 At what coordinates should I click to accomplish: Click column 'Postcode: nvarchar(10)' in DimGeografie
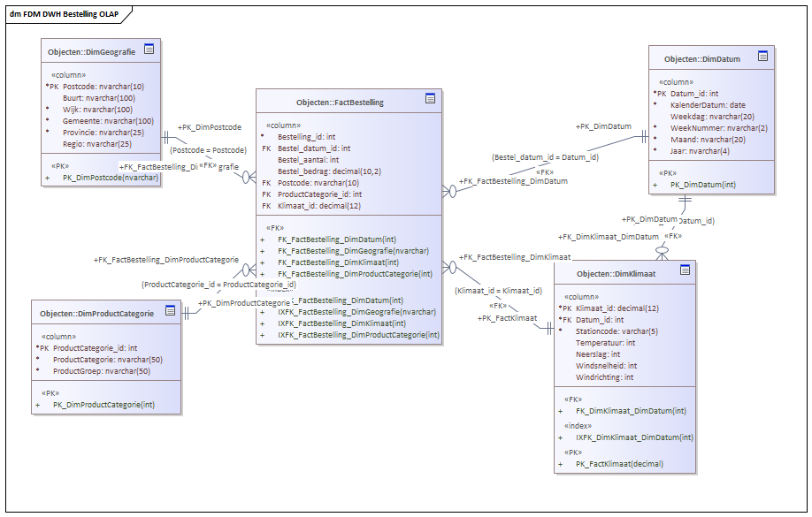tap(103, 87)
